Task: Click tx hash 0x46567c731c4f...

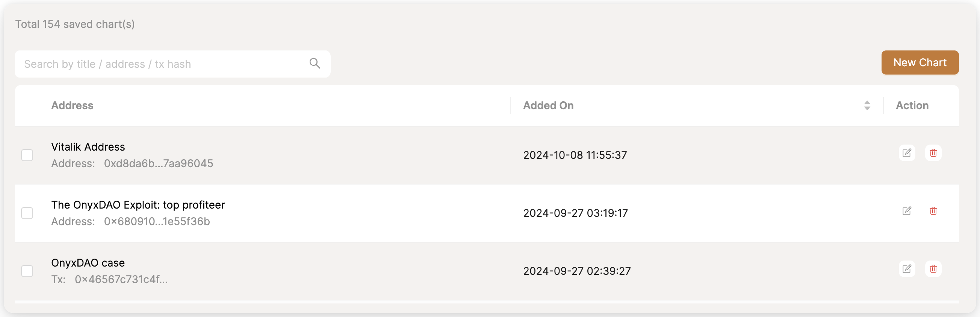Action: click(x=121, y=279)
